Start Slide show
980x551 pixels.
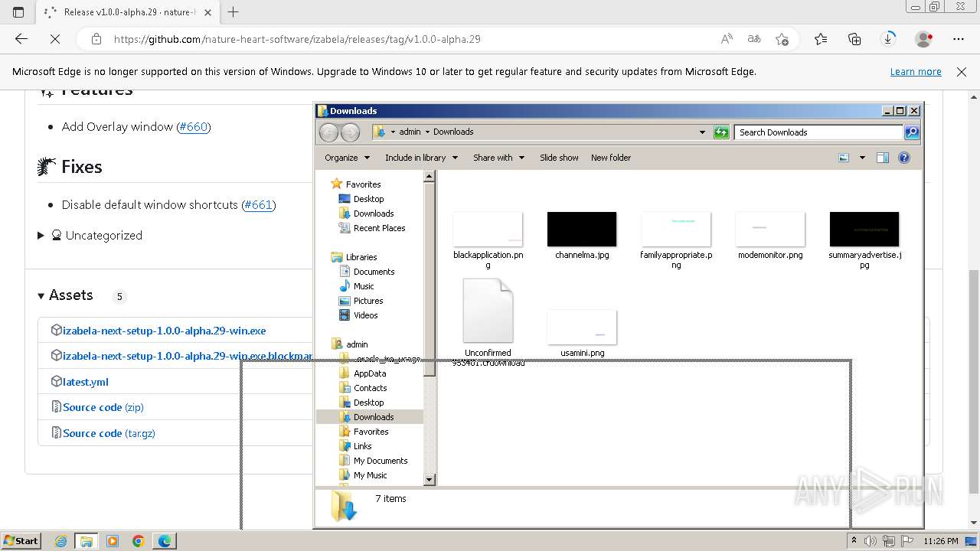click(559, 158)
